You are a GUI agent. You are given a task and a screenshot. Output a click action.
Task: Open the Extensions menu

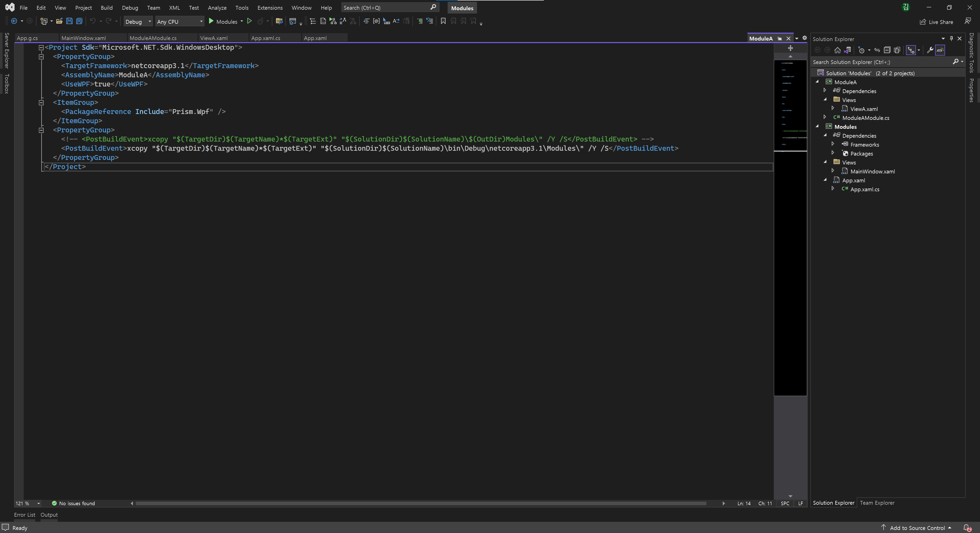click(x=270, y=8)
